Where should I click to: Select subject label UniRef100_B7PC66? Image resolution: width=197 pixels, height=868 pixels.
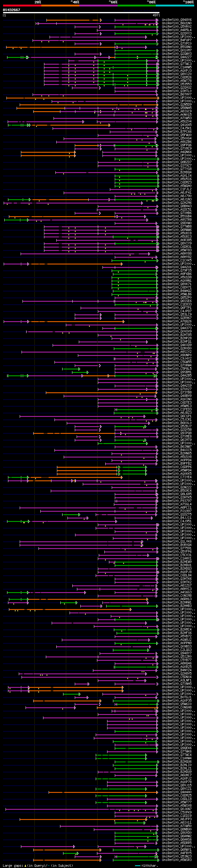coord(177,131)
